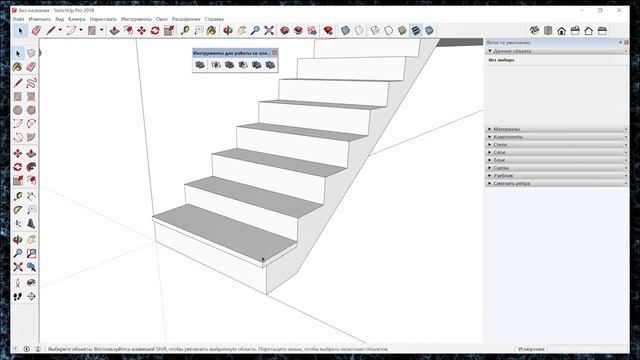Pick the Scale tool in the top toolbar
This screenshot has height=360, width=640.
pos(169,31)
